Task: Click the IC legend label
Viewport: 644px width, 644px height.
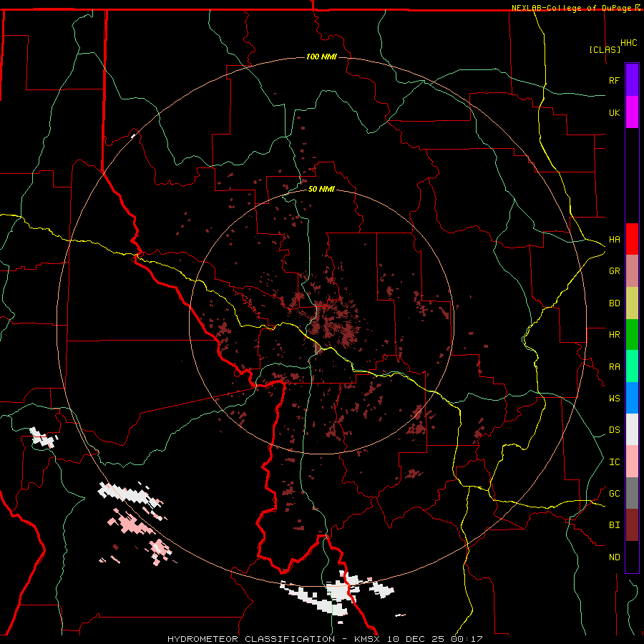Action: (614, 462)
